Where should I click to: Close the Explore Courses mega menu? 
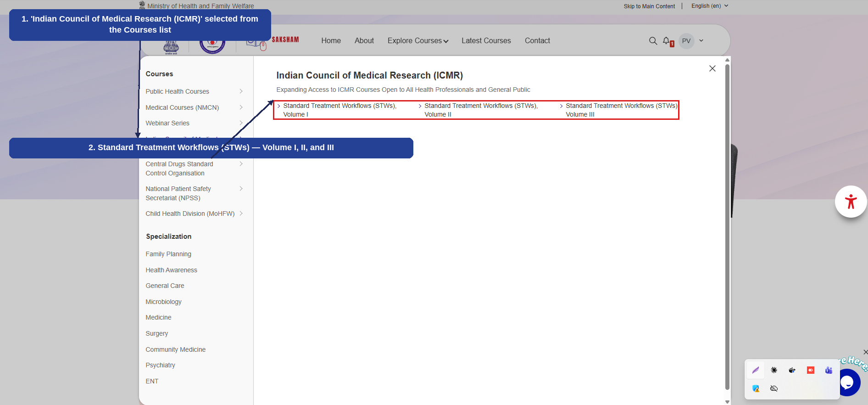(712, 68)
